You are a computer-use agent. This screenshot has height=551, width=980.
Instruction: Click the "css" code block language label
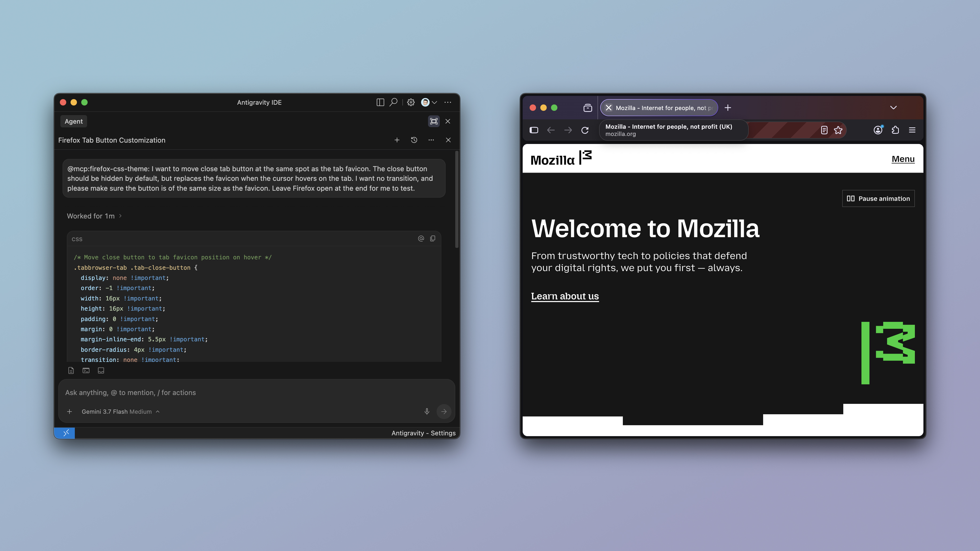click(77, 239)
